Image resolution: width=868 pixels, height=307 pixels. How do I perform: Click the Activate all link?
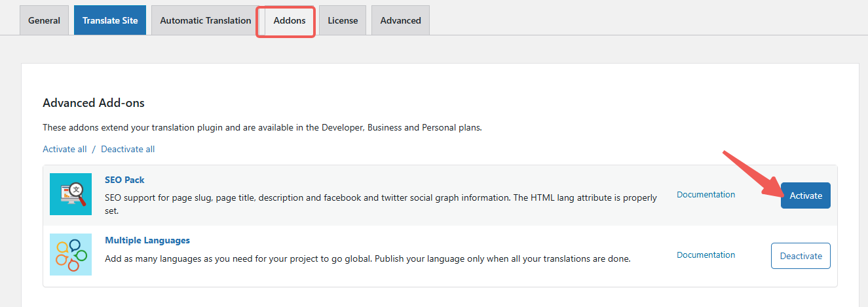click(64, 149)
